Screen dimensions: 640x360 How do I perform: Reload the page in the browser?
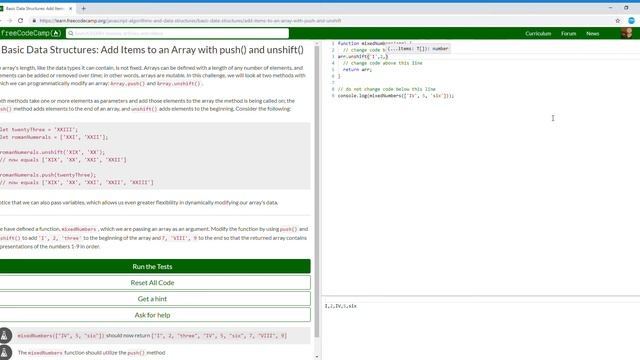[20, 20]
